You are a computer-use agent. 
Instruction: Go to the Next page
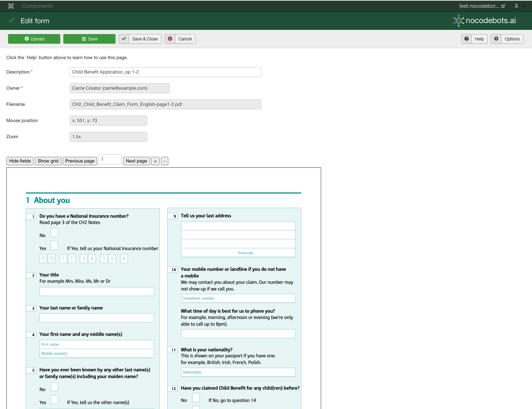point(136,161)
